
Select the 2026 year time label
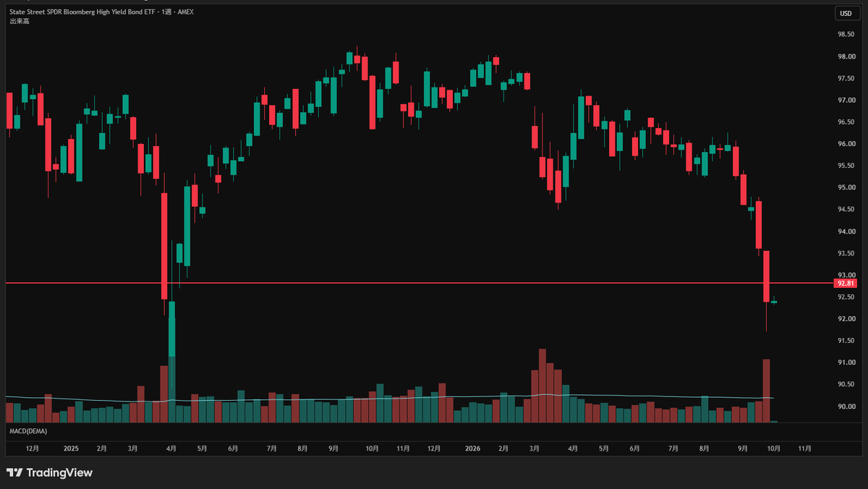coord(472,448)
